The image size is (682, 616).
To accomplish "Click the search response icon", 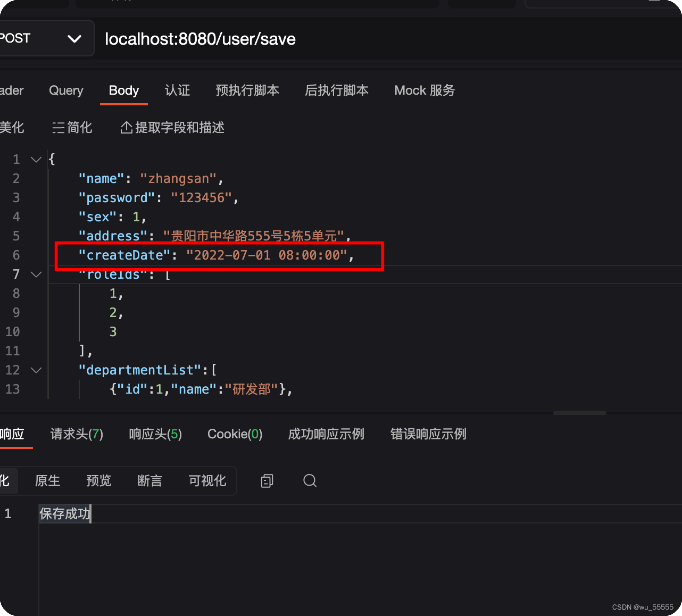I will [x=310, y=481].
